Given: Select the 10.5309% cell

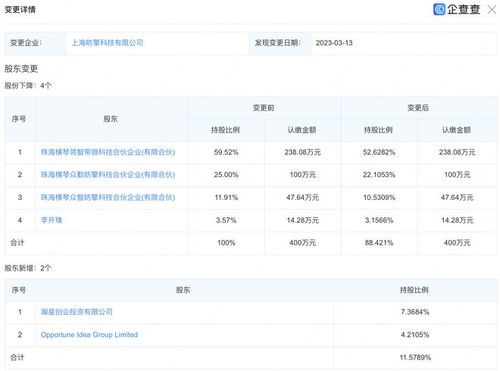Looking at the screenshot, I should tap(379, 197).
